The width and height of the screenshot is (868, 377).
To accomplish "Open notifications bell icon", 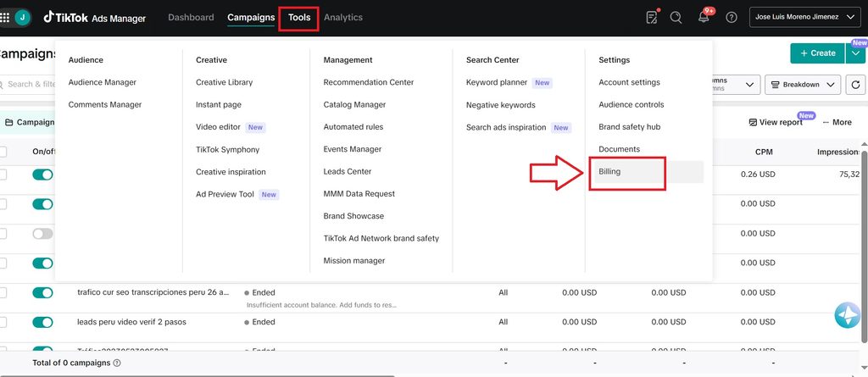I will click(704, 17).
